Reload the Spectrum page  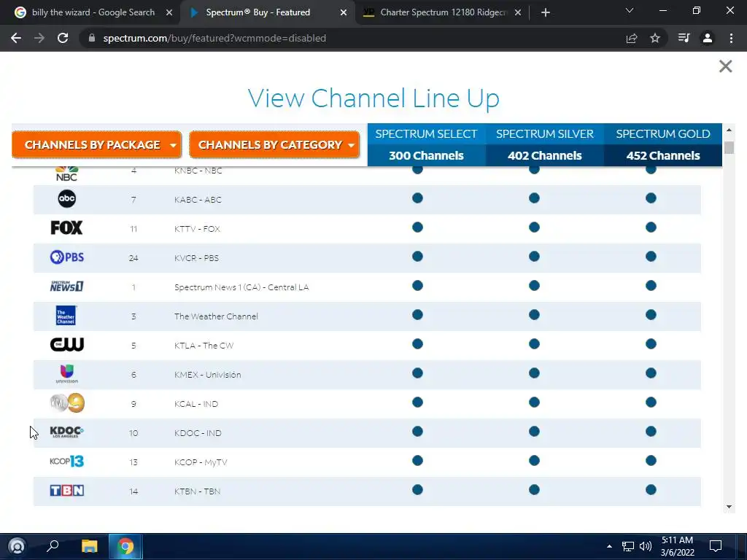63,38
